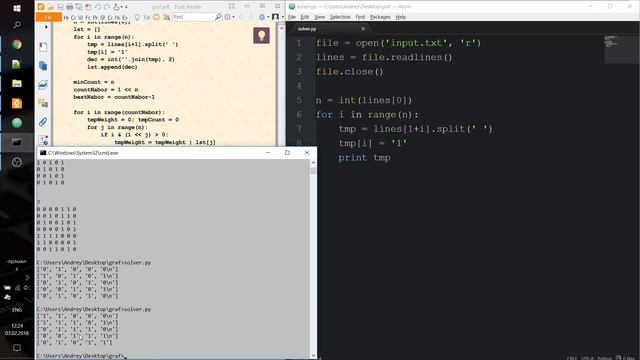This screenshot has height=360, width=640.
Task: Click Python grammar selector in Atom status bar
Action: coord(604,358)
